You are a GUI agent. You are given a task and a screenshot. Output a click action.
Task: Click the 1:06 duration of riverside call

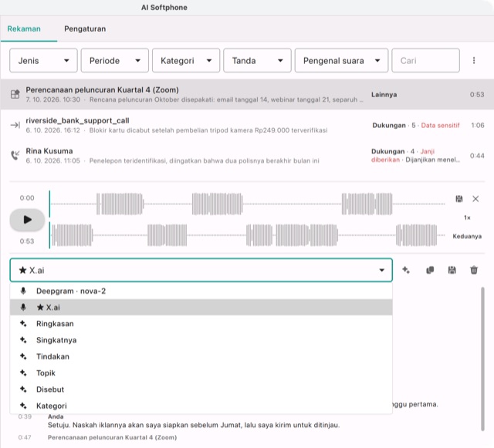point(478,126)
